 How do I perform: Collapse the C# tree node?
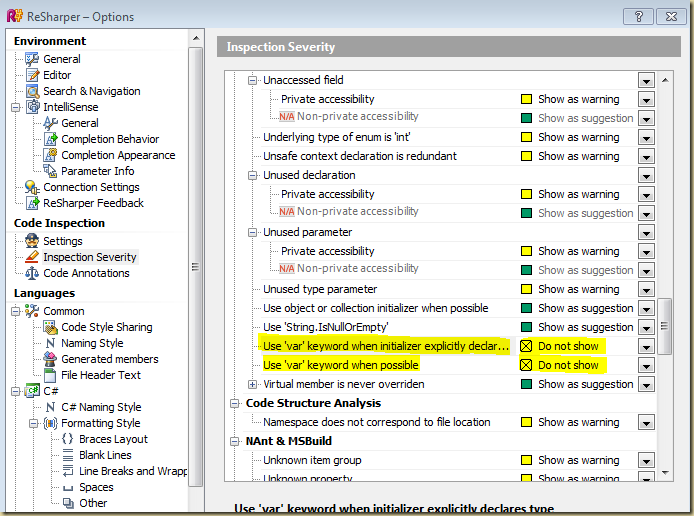pos(15,391)
